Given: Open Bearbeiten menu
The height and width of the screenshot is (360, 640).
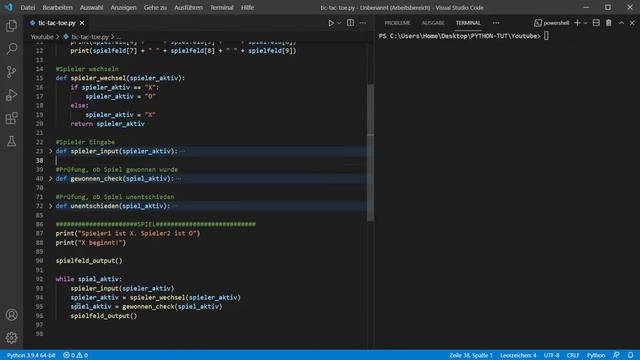Looking at the screenshot, I should coord(58,7).
